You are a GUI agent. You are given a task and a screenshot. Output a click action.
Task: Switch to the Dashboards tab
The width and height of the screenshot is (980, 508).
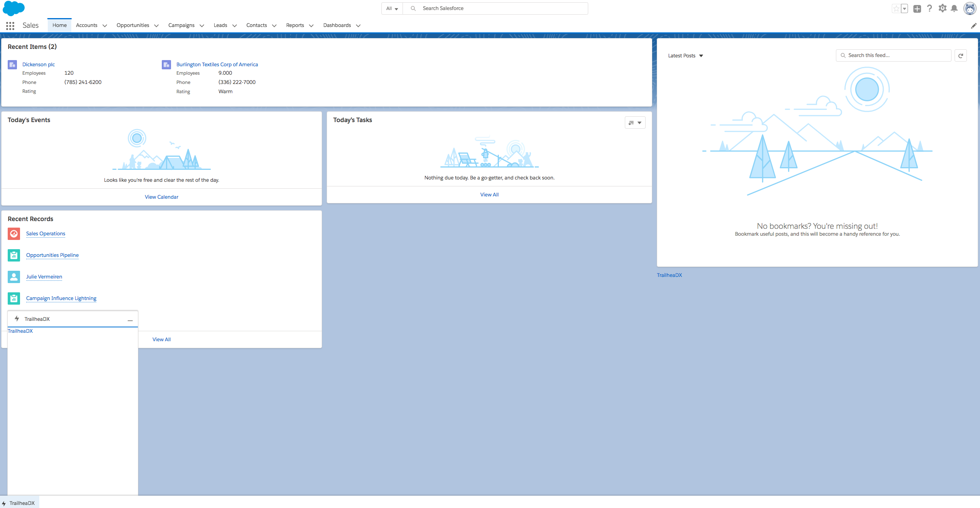tap(337, 25)
